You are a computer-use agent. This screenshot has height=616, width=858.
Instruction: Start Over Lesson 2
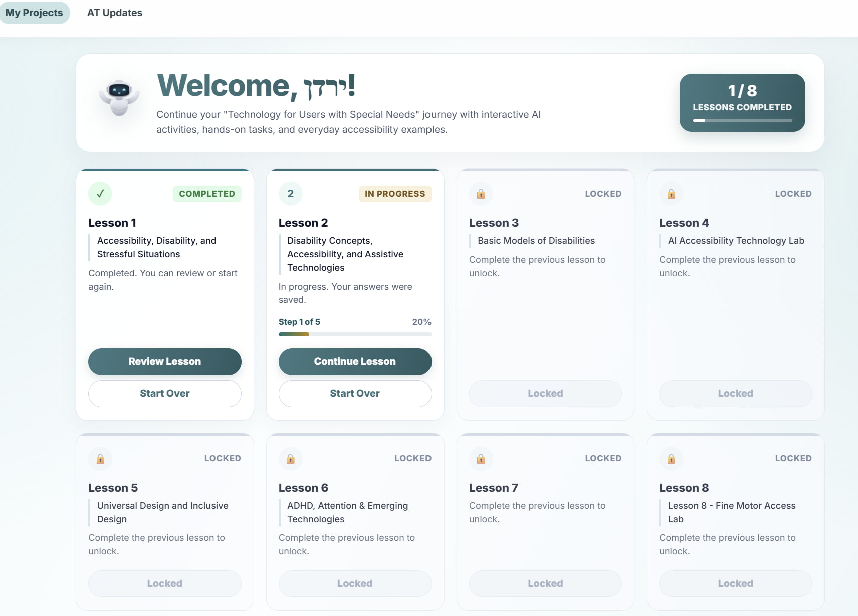pos(355,394)
